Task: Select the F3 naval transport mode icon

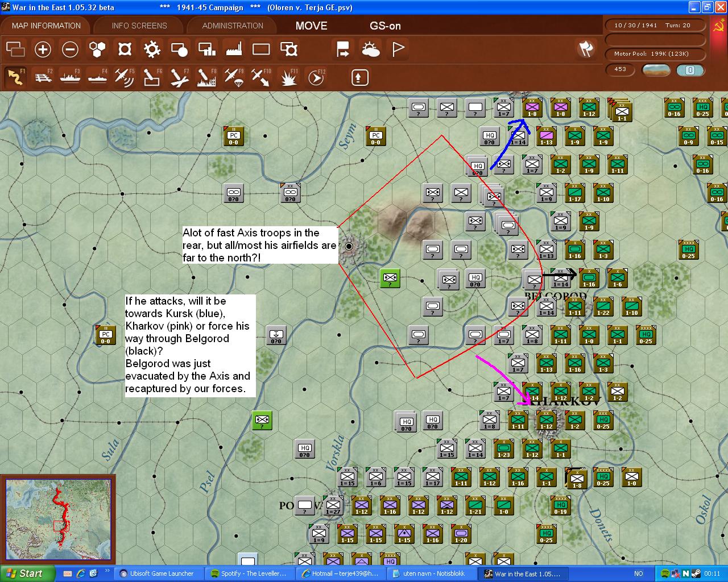Action: tap(71, 77)
